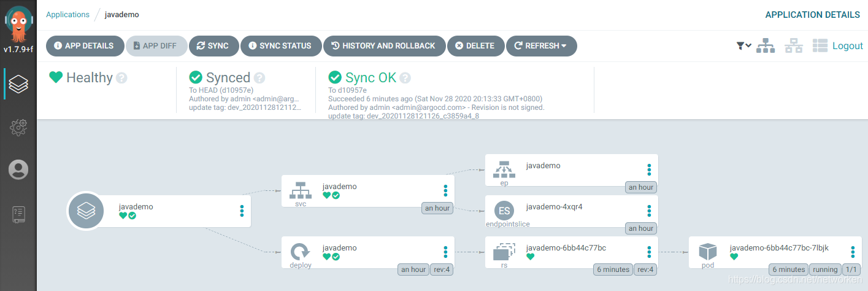This screenshot has width=868, height=291.
Task: Click the an hour badge on the ep node
Action: [641, 187]
